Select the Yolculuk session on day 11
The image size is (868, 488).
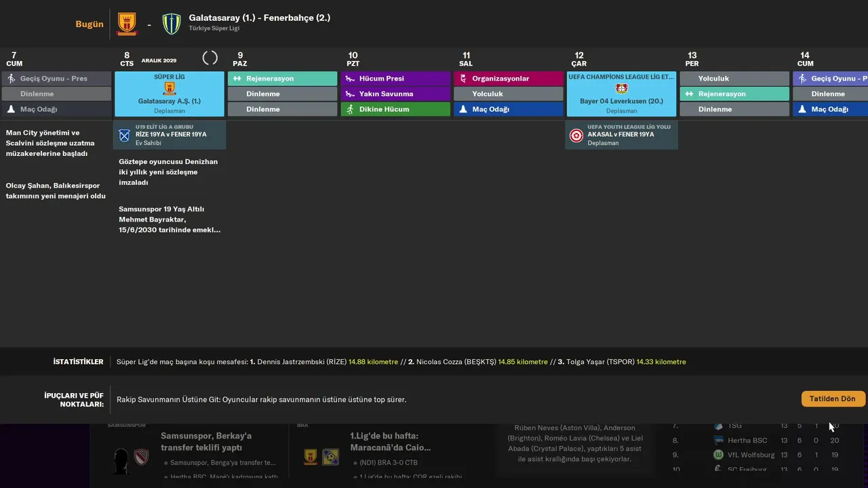pos(509,94)
